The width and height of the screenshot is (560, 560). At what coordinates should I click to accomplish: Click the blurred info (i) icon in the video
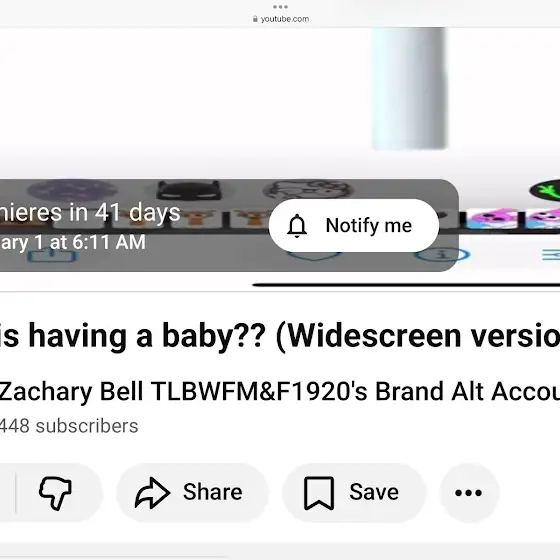443,255
